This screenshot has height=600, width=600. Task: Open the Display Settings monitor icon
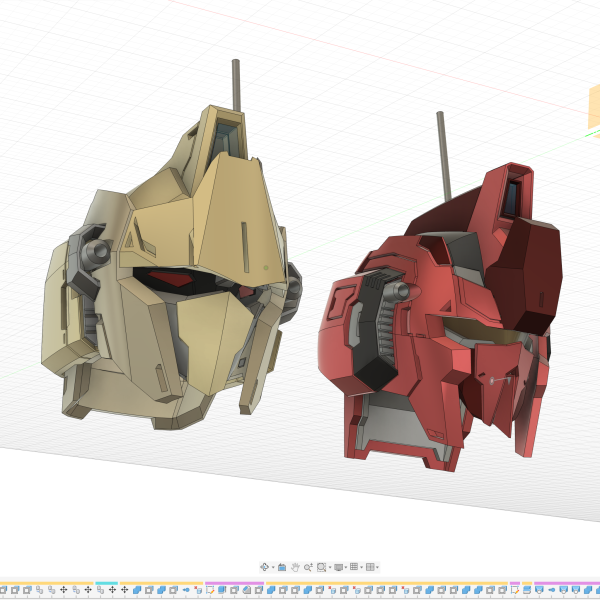pyautogui.click(x=338, y=567)
